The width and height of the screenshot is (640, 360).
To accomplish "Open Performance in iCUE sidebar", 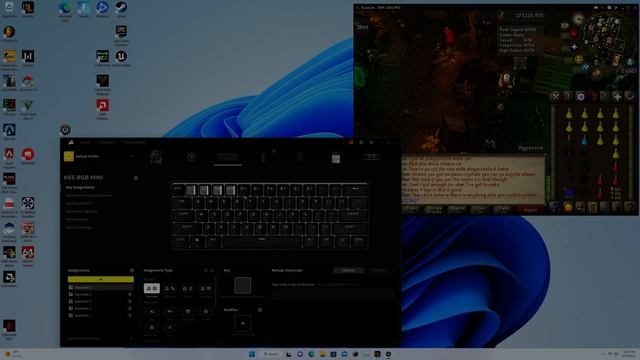I will tap(76, 219).
